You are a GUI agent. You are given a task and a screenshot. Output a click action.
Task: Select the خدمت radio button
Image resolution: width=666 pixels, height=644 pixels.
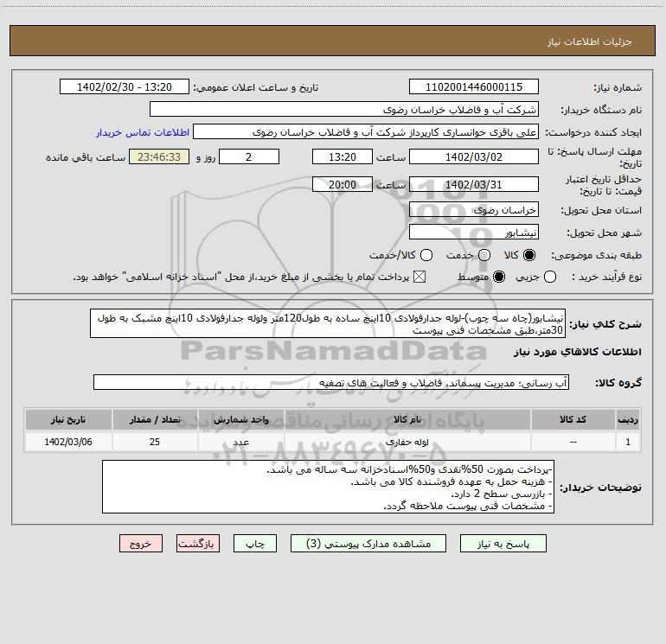click(484, 255)
